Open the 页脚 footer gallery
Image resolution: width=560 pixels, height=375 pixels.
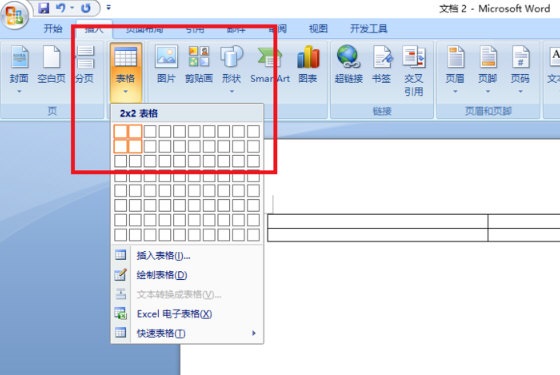pyautogui.click(x=488, y=69)
